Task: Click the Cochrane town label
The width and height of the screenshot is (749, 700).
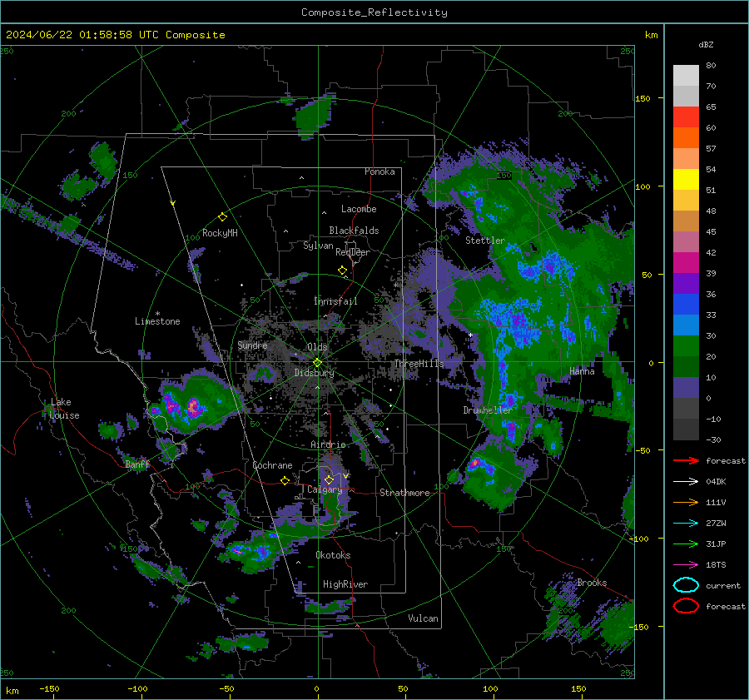Action: point(272,465)
